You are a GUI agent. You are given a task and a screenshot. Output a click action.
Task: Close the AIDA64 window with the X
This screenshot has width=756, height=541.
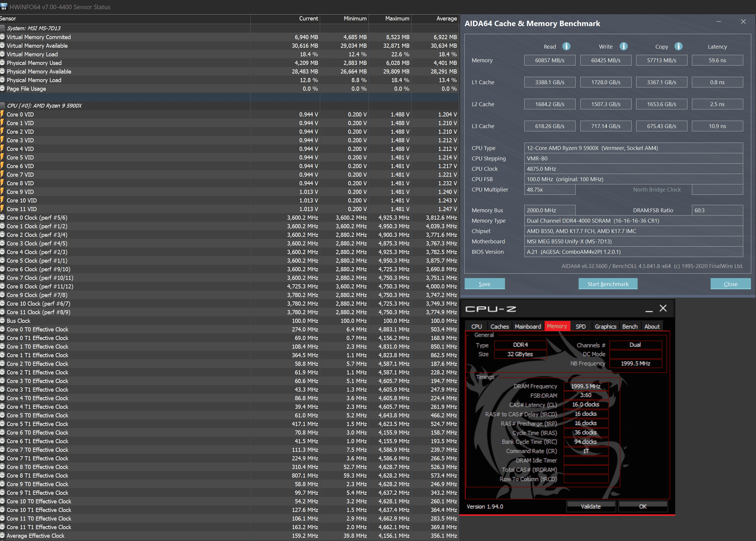point(743,22)
